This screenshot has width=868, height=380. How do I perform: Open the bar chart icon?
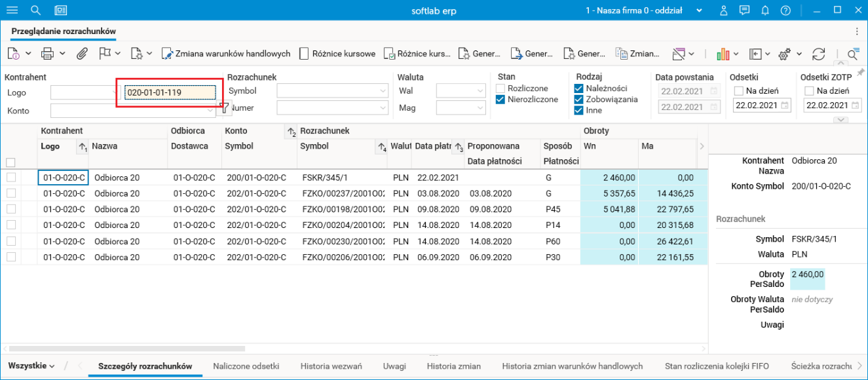coord(723,54)
